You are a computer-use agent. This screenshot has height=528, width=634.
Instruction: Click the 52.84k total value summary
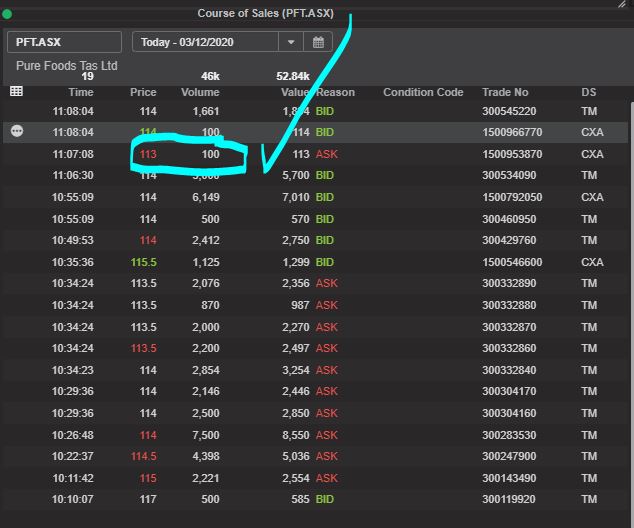293,76
